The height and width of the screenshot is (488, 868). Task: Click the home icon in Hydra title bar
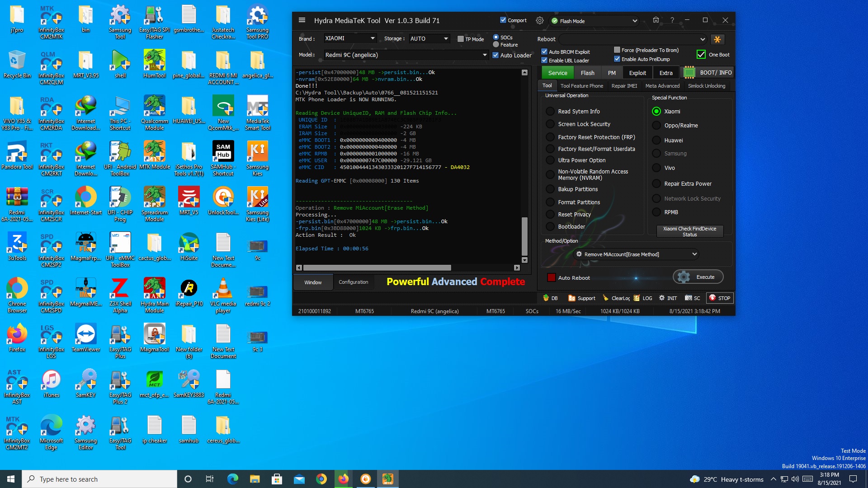656,20
